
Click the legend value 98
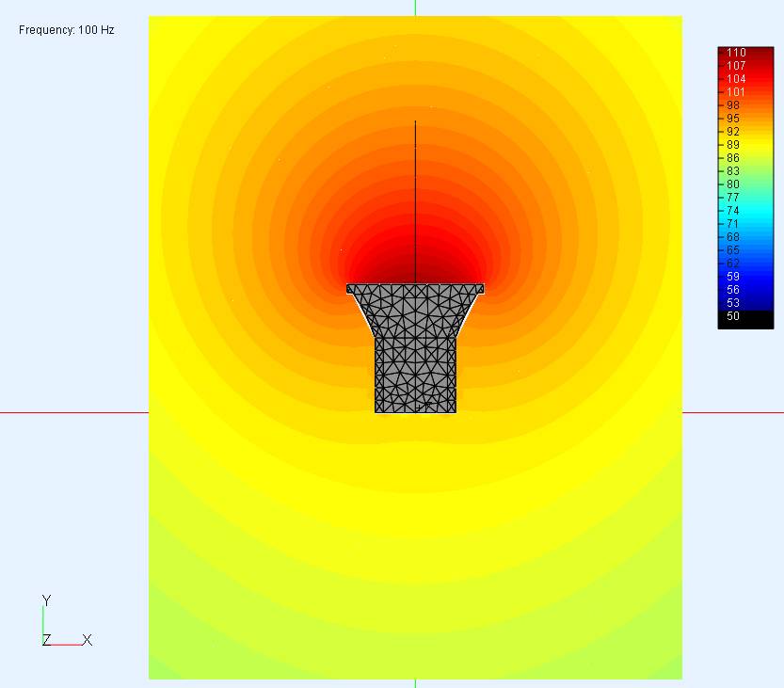coord(733,105)
